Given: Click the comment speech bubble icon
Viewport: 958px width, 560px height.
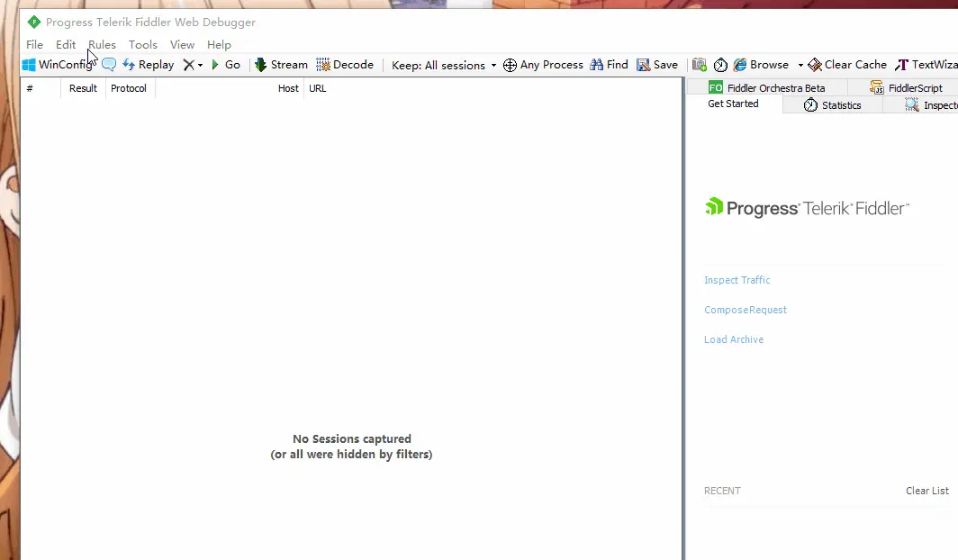Looking at the screenshot, I should click(109, 65).
